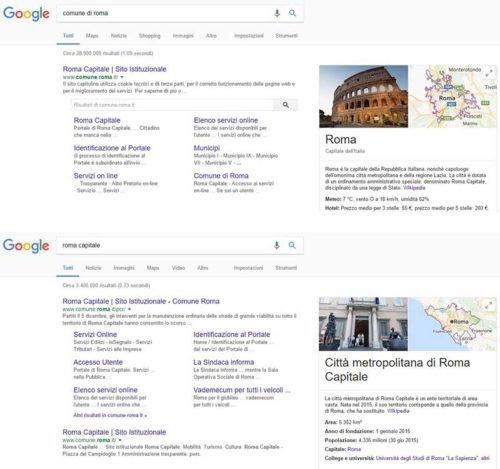This screenshot has width=500, height=469.
Task: Open the last 'Roma Capitale | Sito Istituzionale' result
Action: [x=114, y=432]
